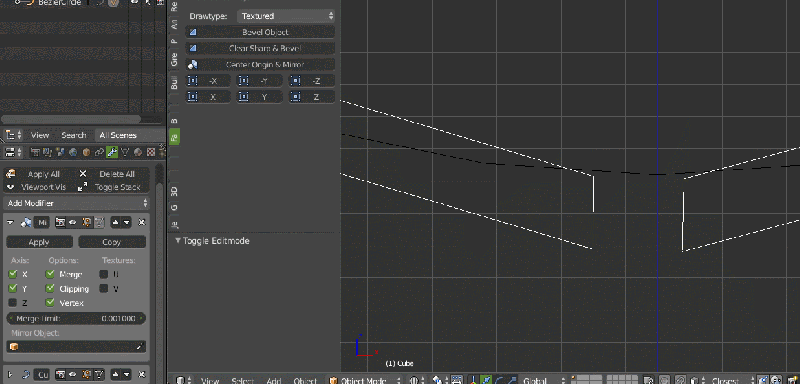
Task: Open outliner editor type selector
Action: coord(14,135)
